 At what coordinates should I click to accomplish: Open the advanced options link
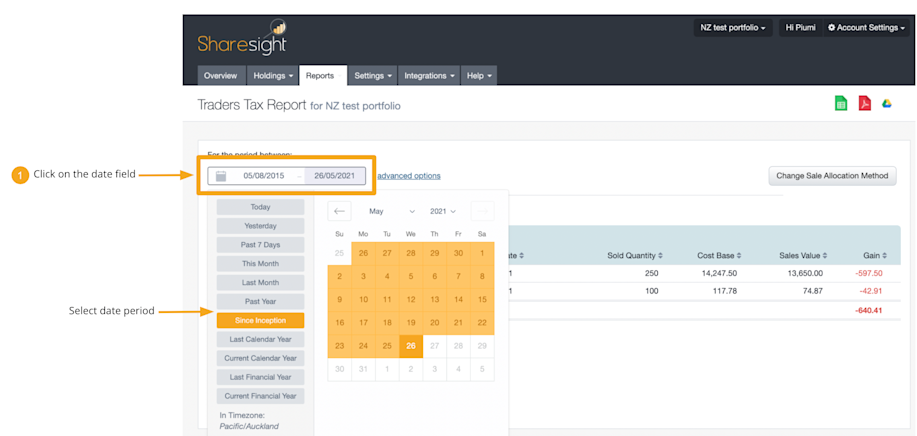pyautogui.click(x=409, y=175)
